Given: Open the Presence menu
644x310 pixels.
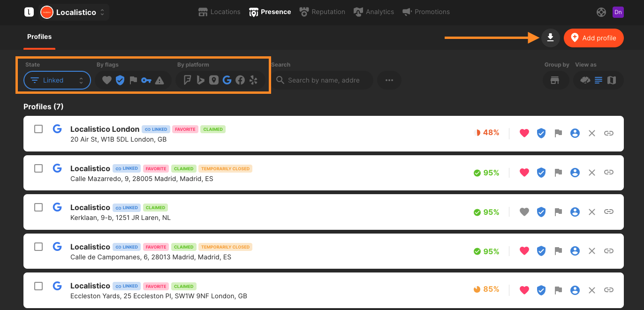Looking at the screenshot, I should point(270,12).
